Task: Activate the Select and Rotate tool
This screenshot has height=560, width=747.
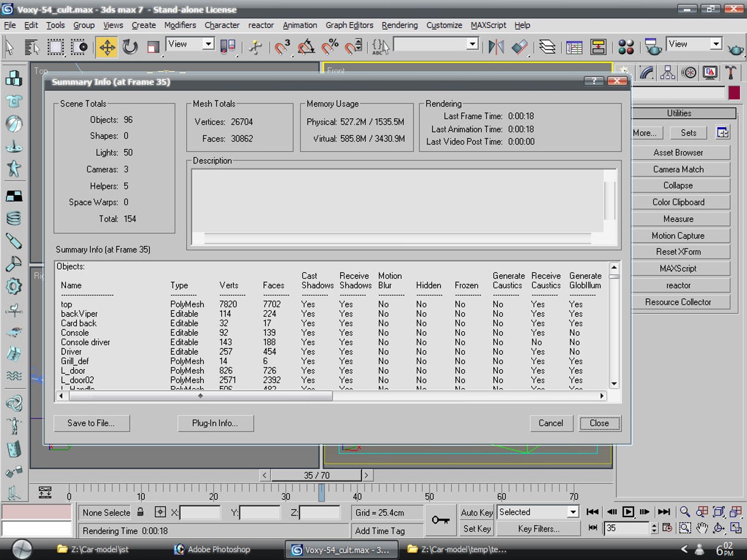Action: 130,47
